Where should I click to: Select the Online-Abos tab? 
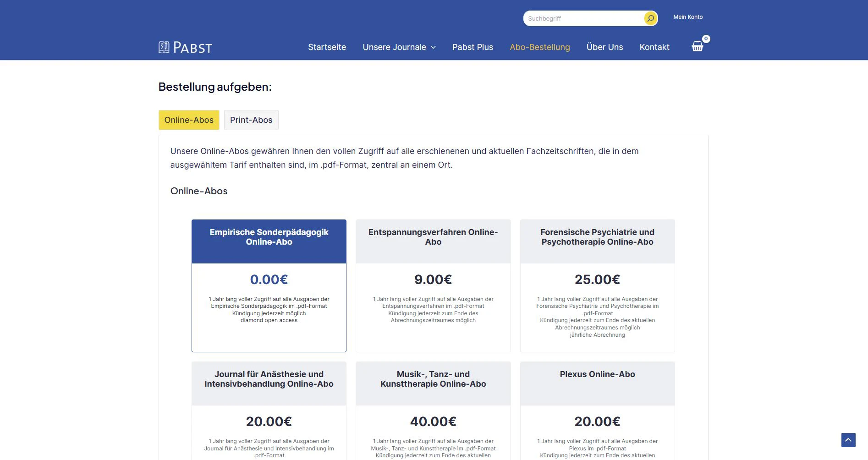pyautogui.click(x=189, y=120)
